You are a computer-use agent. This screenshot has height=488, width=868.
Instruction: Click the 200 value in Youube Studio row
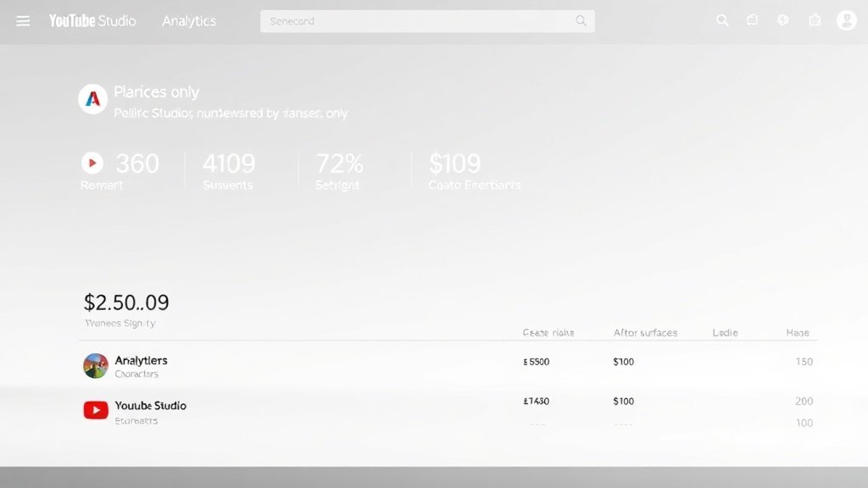804,401
